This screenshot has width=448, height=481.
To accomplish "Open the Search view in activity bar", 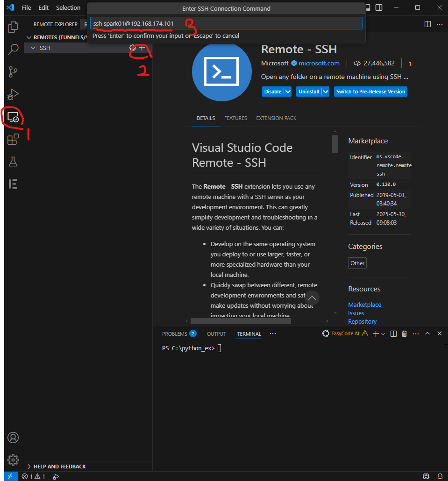I will (13, 49).
